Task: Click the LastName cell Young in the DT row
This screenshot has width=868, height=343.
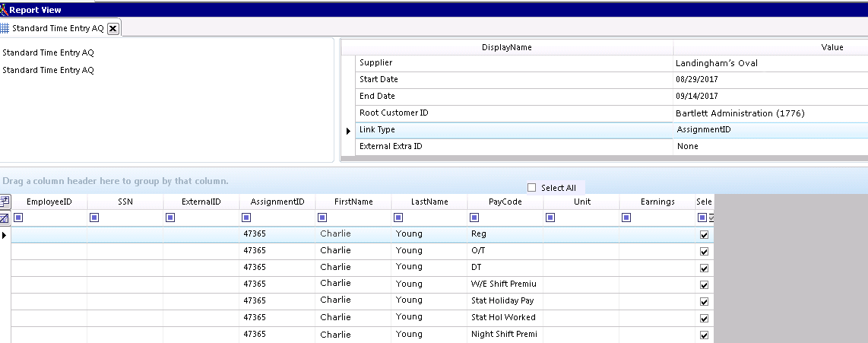Action: [x=429, y=268]
